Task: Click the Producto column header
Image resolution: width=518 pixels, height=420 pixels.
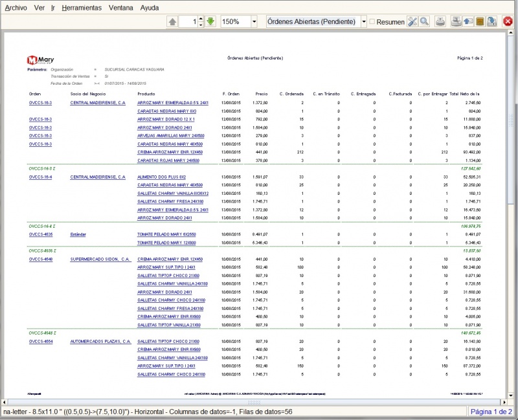Action: [x=146, y=94]
